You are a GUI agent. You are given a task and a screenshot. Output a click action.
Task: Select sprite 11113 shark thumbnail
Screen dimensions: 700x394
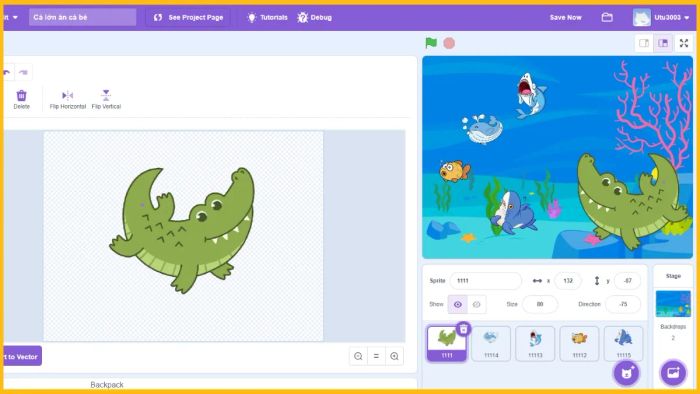coord(535,343)
